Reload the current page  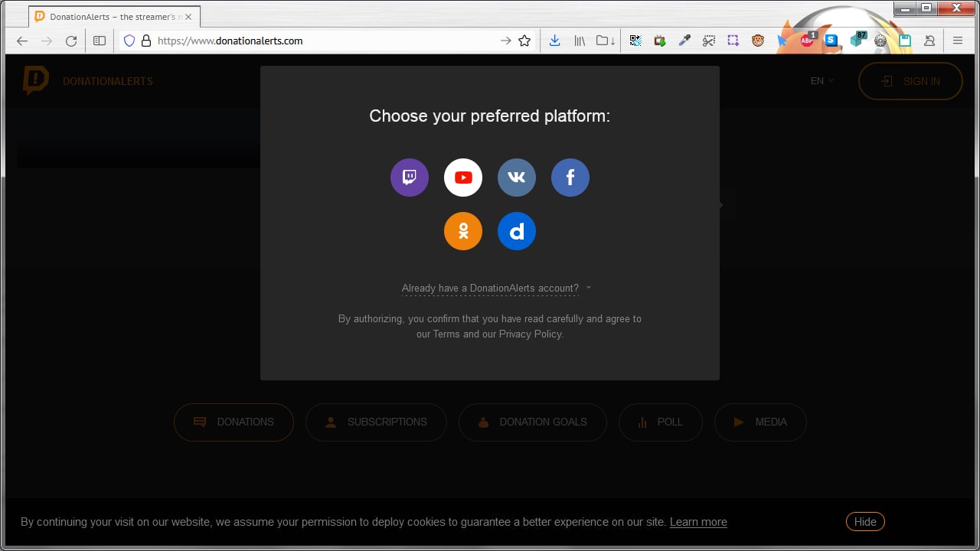tap(71, 41)
